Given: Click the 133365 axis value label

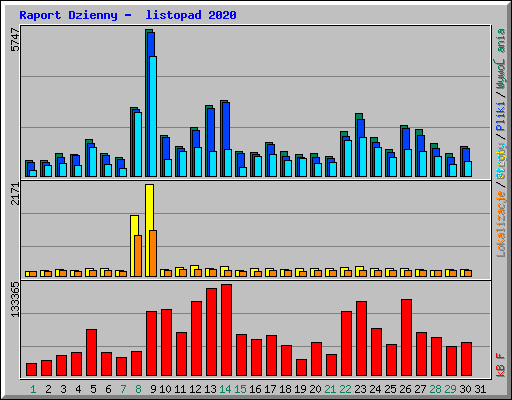Looking at the screenshot, I should click(15, 299).
